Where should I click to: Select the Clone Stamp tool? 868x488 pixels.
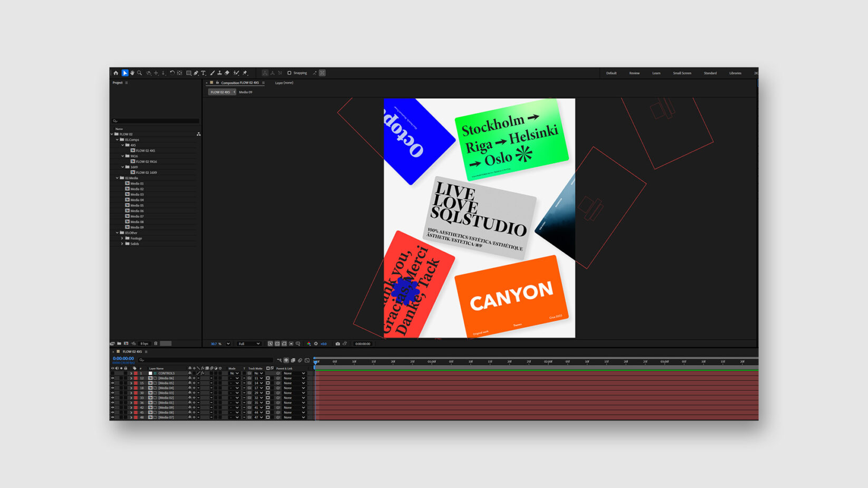coord(220,73)
